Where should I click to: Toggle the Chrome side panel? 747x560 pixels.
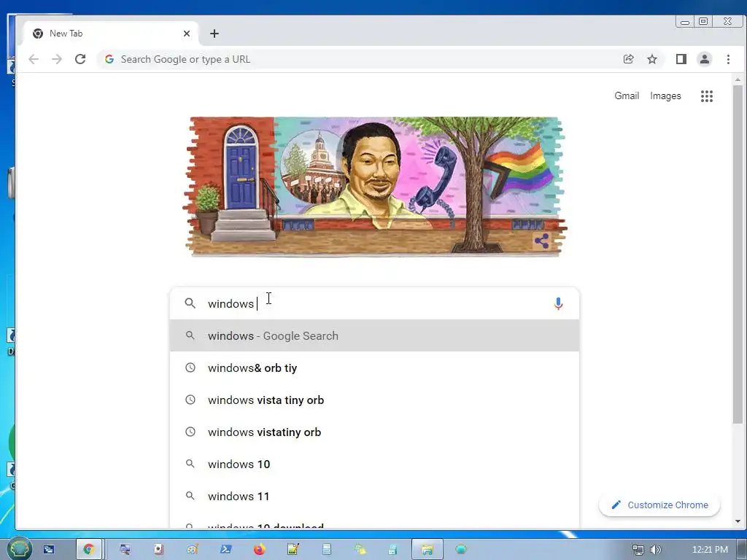tap(681, 59)
